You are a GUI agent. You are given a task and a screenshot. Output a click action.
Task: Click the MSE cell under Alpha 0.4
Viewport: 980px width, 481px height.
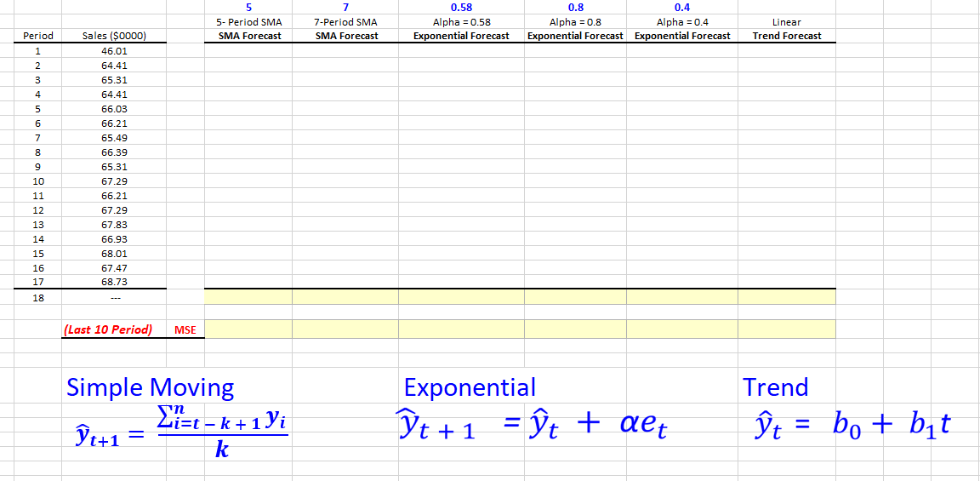point(682,329)
